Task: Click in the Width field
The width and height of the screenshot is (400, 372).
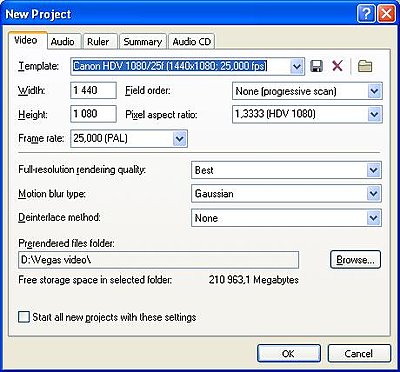Action: click(93, 90)
